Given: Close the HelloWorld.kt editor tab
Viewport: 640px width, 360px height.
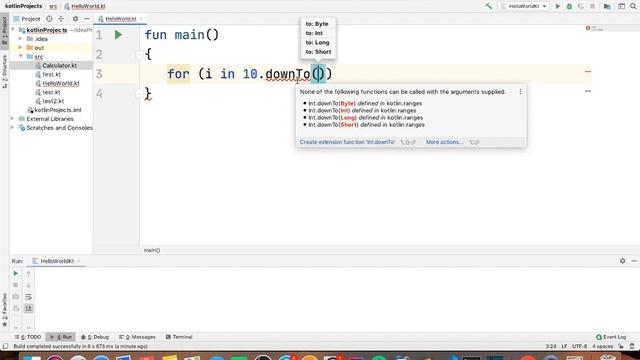Looking at the screenshot, I should (142, 19).
